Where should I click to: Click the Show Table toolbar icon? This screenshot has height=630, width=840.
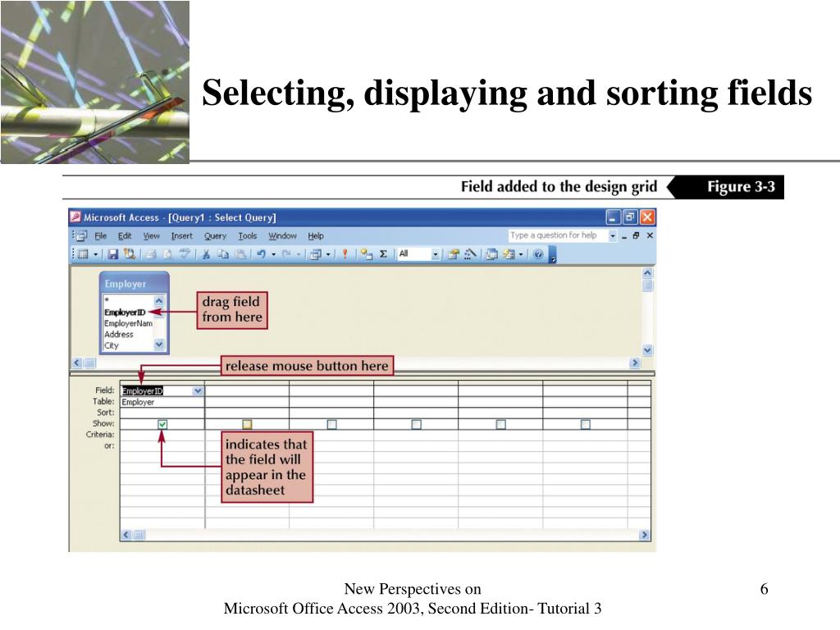click(367, 254)
